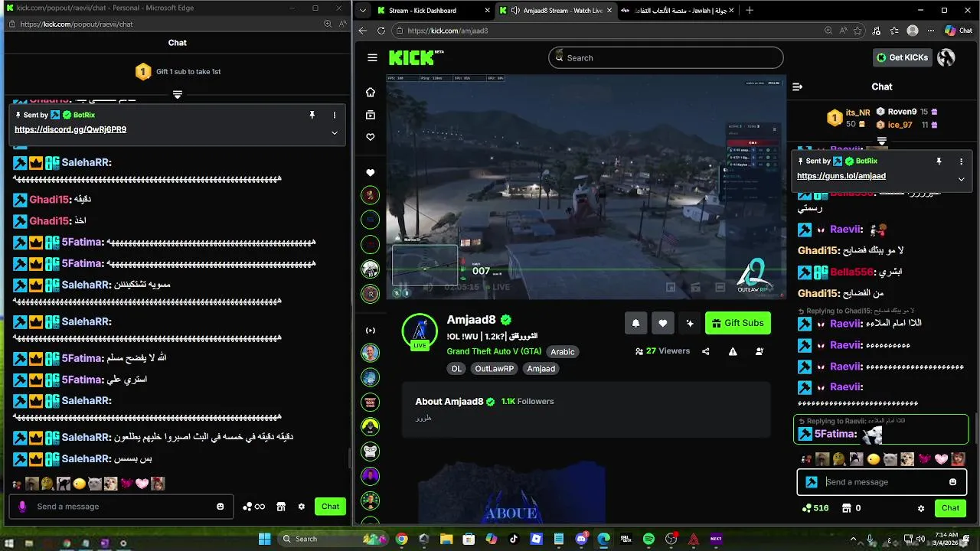Click the user icon next to report
Viewport: 980px width, 551px height.
(759, 351)
